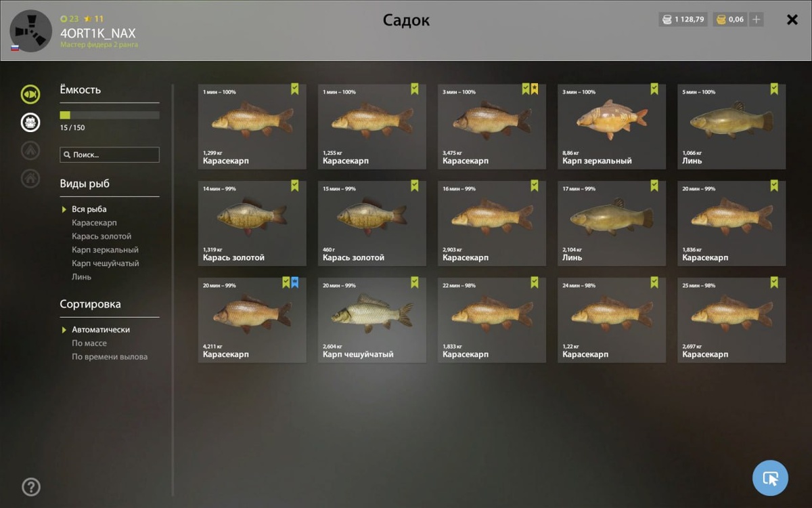Sort fish По времени вылова
The width and height of the screenshot is (812, 508).
110,357
